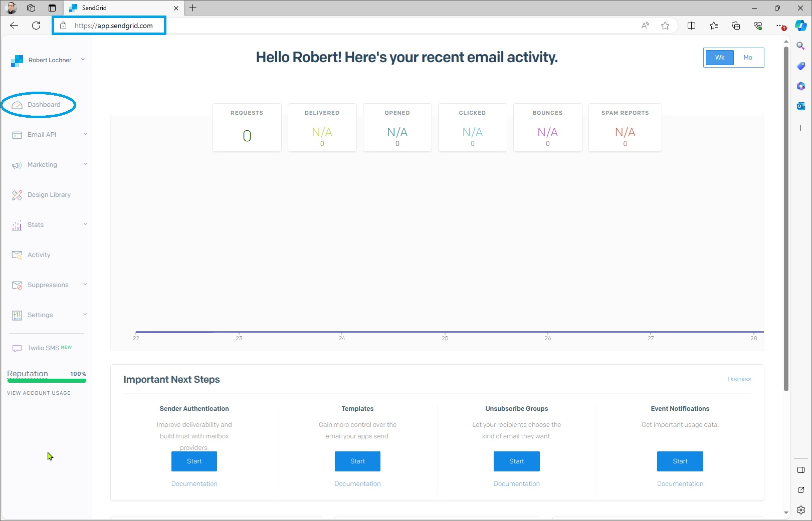Expand the Settings submenu chevron
The width and height of the screenshot is (812, 521).
pos(85,315)
